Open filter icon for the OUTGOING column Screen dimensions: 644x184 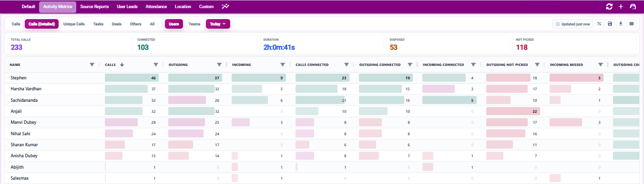coord(219,65)
